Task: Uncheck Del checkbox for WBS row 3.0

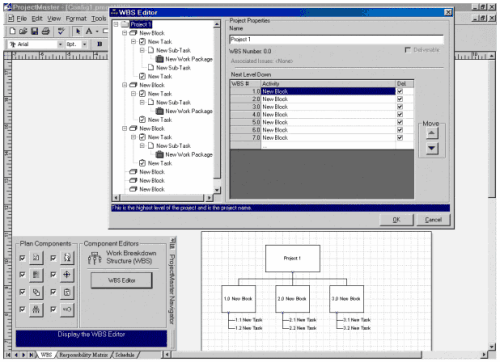Action: point(400,107)
